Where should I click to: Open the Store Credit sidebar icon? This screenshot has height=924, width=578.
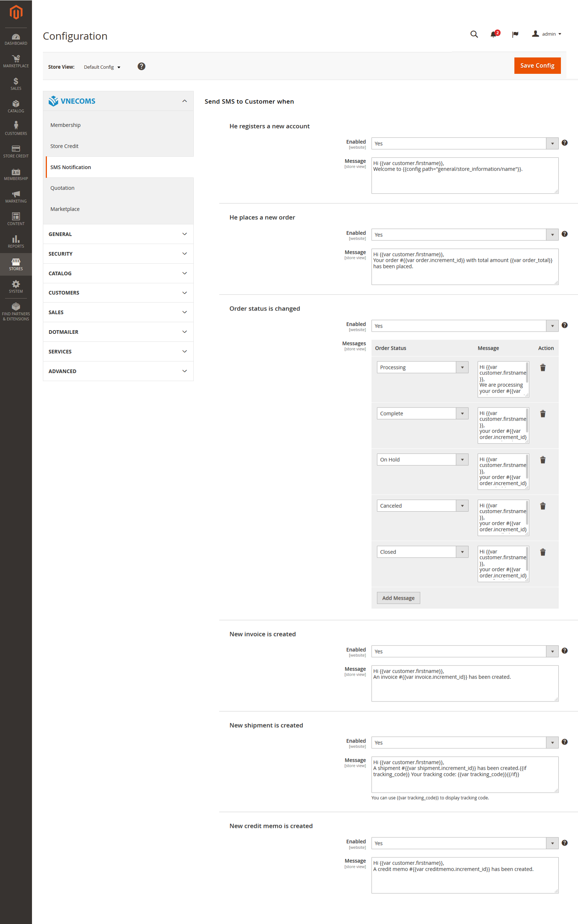click(x=16, y=152)
